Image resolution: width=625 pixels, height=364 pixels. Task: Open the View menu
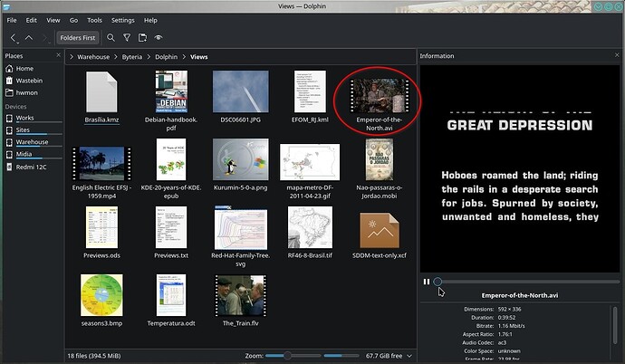pos(53,20)
